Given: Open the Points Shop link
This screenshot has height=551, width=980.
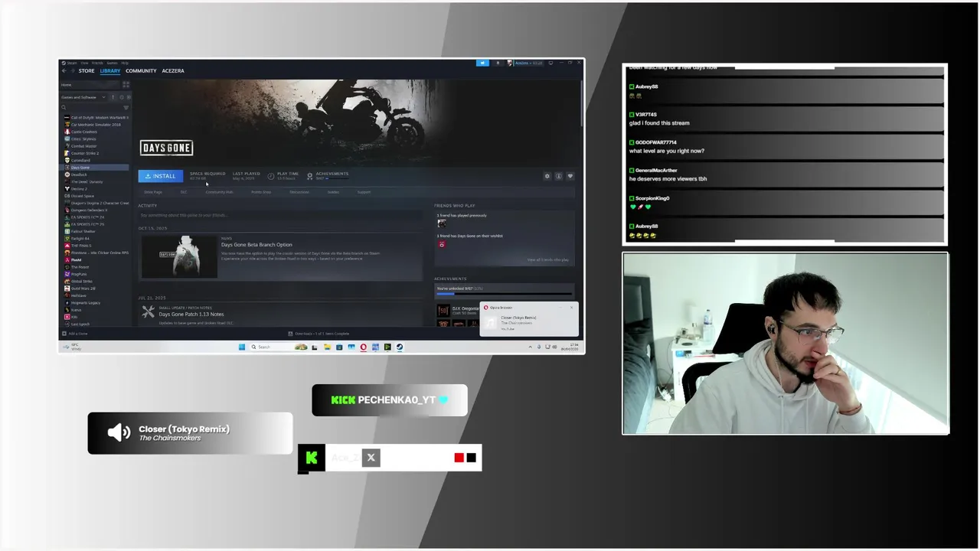Looking at the screenshot, I should click(261, 192).
